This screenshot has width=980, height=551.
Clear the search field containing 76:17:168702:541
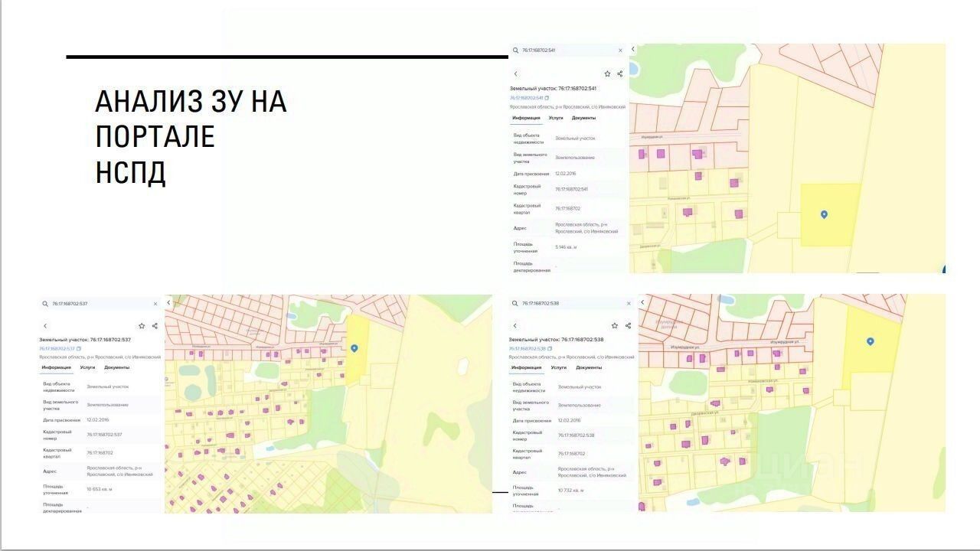(x=620, y=51)
